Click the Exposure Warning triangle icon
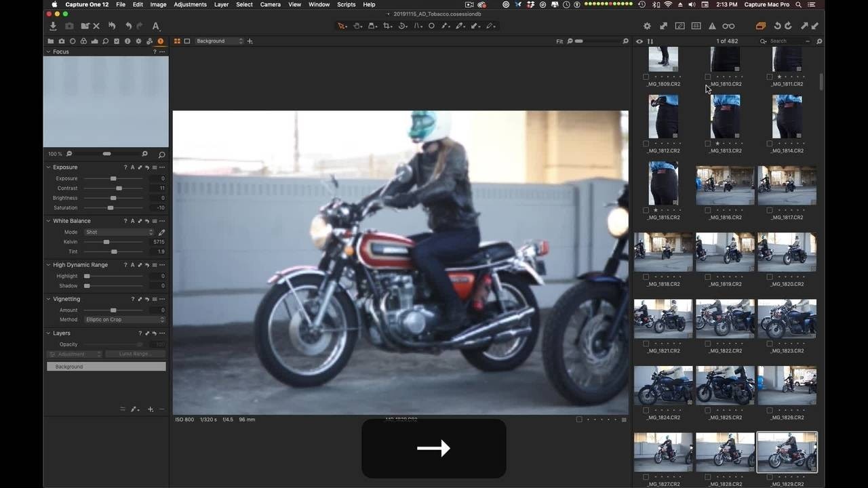The height and width of the screenshot is (488, 868). coord(712,26)
